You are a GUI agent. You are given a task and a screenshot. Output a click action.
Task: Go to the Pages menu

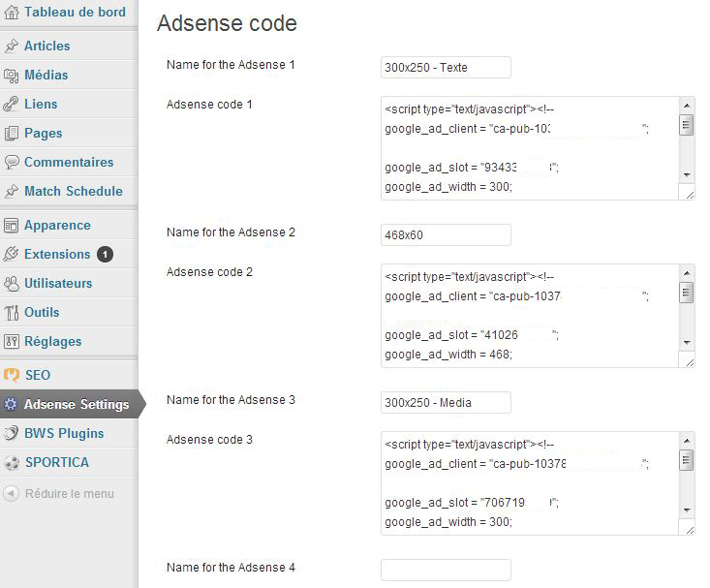click(69, 133)
